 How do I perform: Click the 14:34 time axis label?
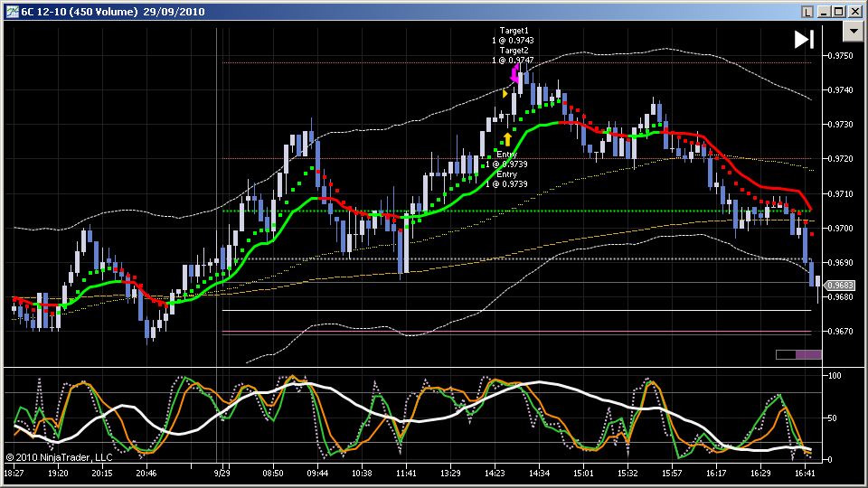[x=539, y=473]
